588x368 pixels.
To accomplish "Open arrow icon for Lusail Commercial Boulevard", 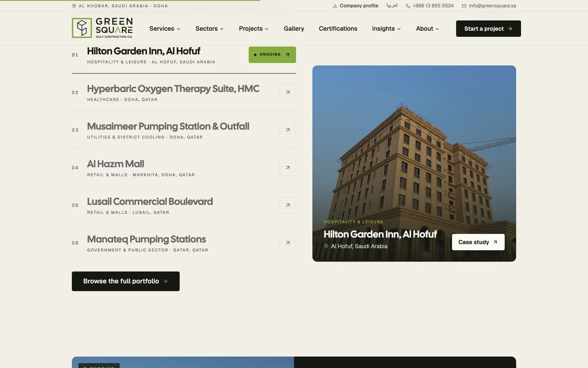I will click(288, 205).
